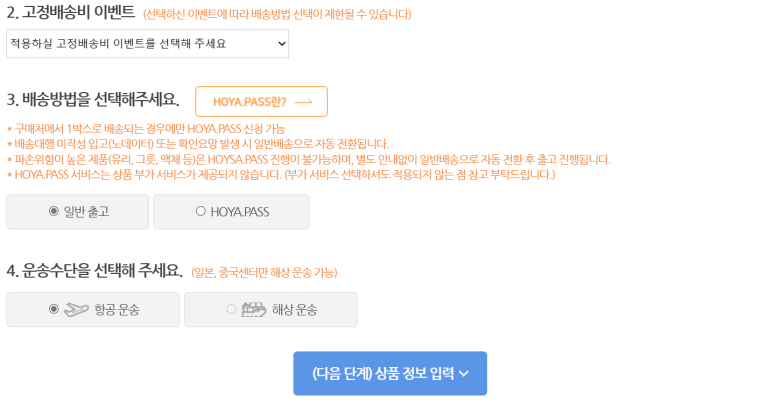The height and width of the screenshot is (402, 773).
Task: Click the 해상 운송 label text
Action: click(294, 310)
